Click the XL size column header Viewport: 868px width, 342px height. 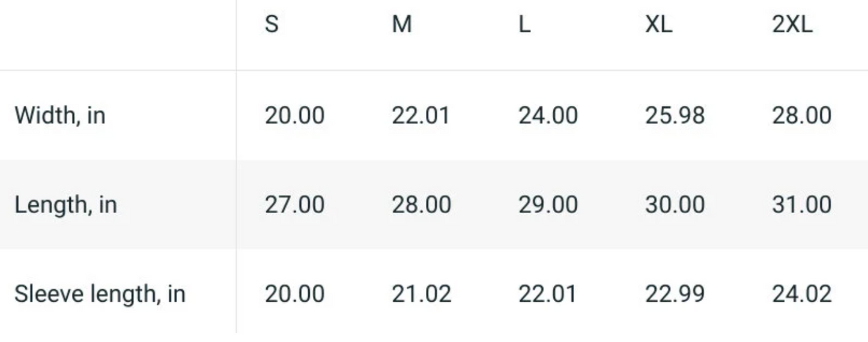click(x=659, y=25)
